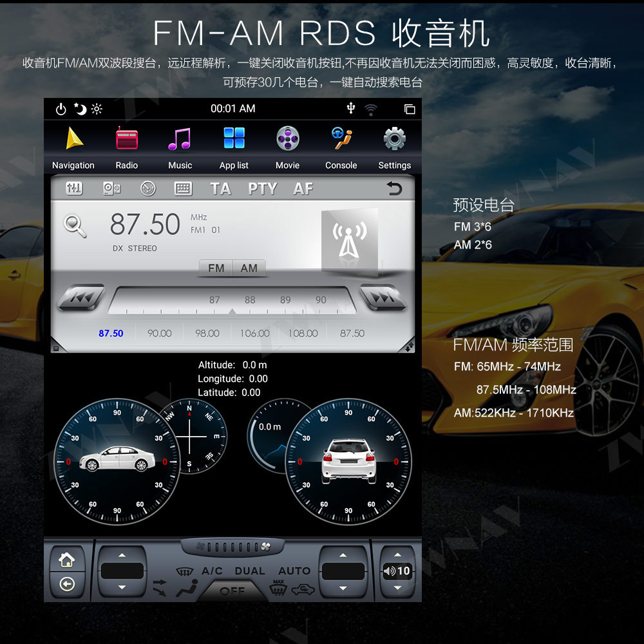Toggle night mode moon icon
The image size is (644, 644).
pyautogui.click(x=80, y=109)
